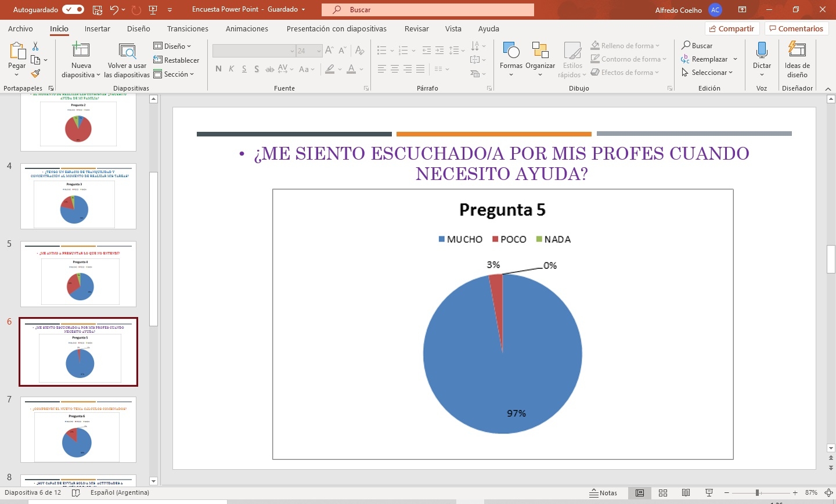This screenshot has height=504, width=836.
Task: Start the slideshow from the quick access toolbar
Action: coord(153,10)
